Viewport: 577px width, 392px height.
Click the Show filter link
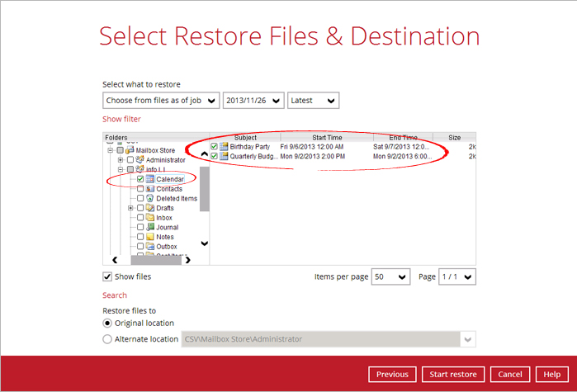pos(121,119)
